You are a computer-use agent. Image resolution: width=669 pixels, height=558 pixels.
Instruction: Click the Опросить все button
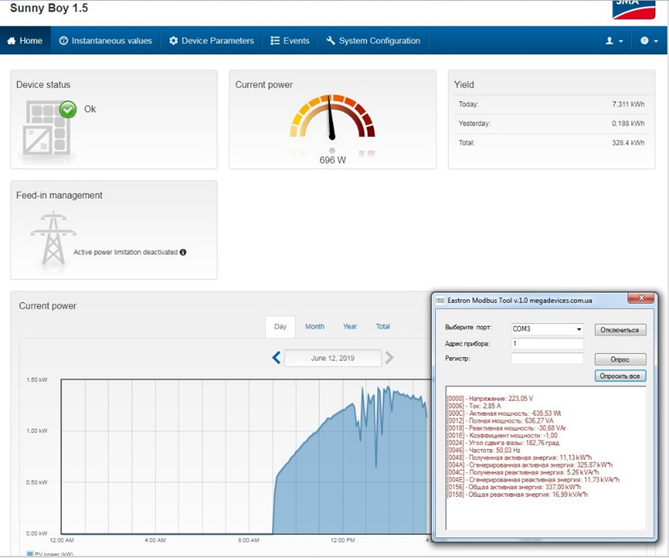pos(620,376)
